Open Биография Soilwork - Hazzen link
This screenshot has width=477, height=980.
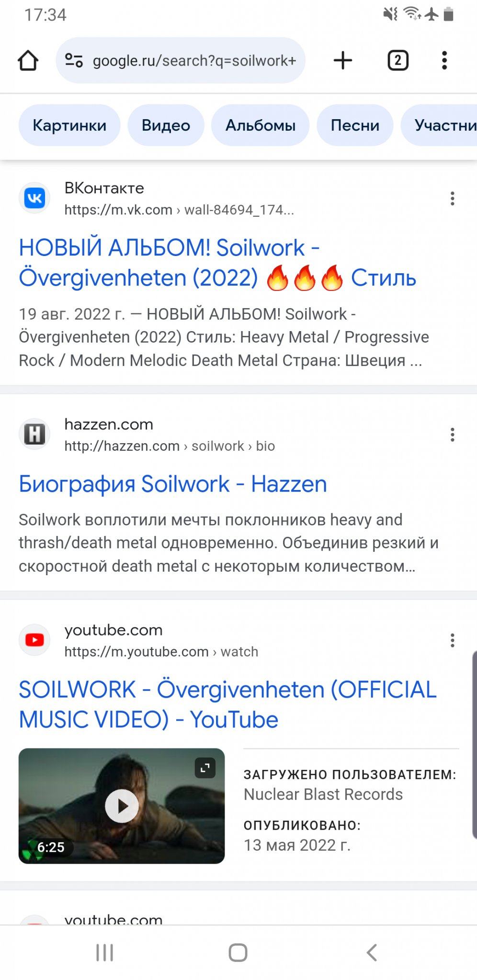tap(173, 484)
